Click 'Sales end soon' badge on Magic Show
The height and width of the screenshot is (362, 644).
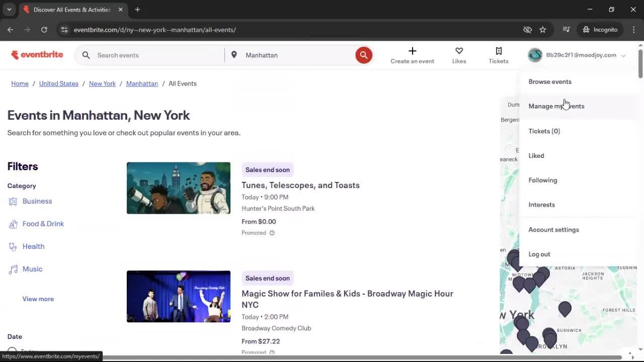pyautogui.click(x=268, y=278)
